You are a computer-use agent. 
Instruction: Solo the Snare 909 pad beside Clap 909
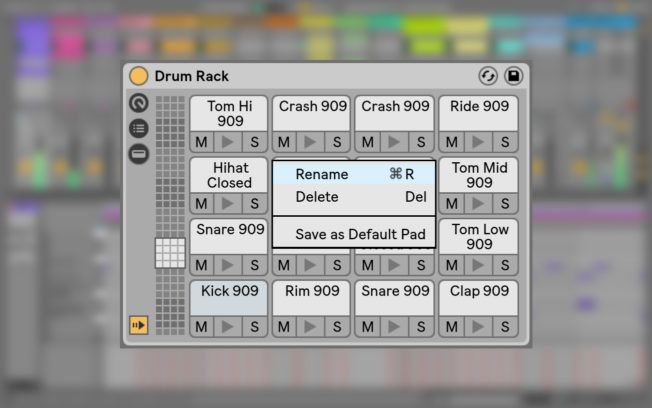click(x=421, y=326)
